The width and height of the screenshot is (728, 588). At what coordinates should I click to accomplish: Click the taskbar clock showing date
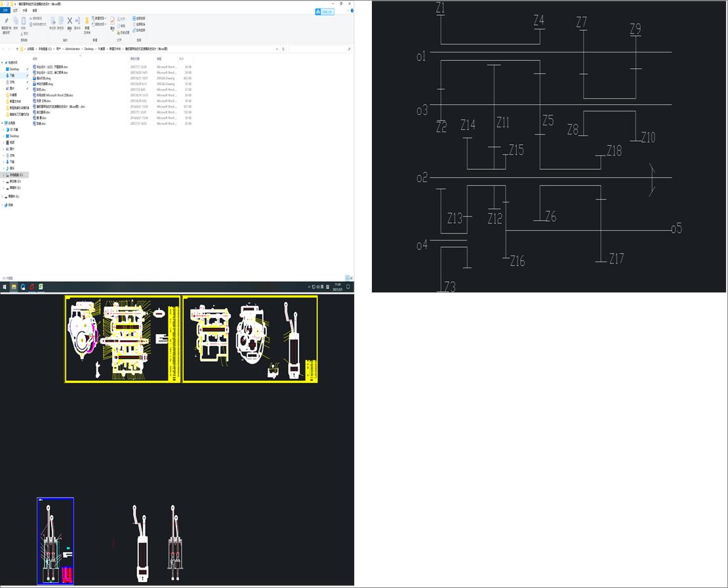click(x=338, y=287)
